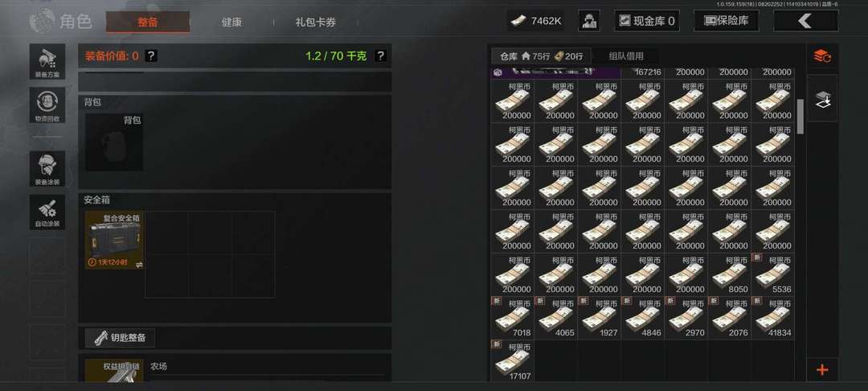
Task: Open the 装备方案 loadout icon
Action: 47,61
